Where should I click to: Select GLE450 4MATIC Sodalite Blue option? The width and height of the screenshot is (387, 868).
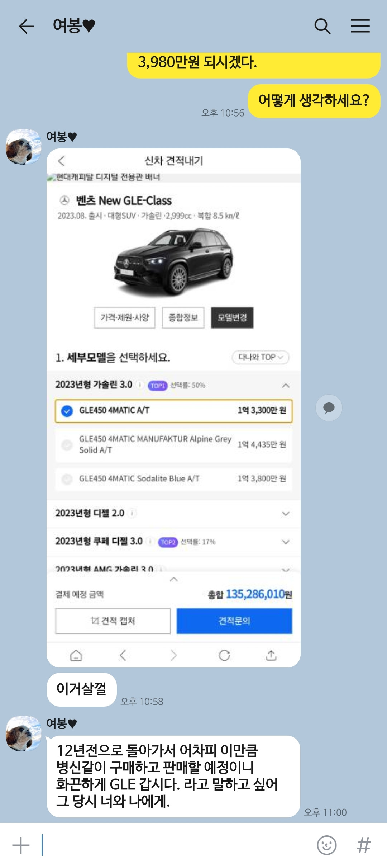[x=173, y=479]
